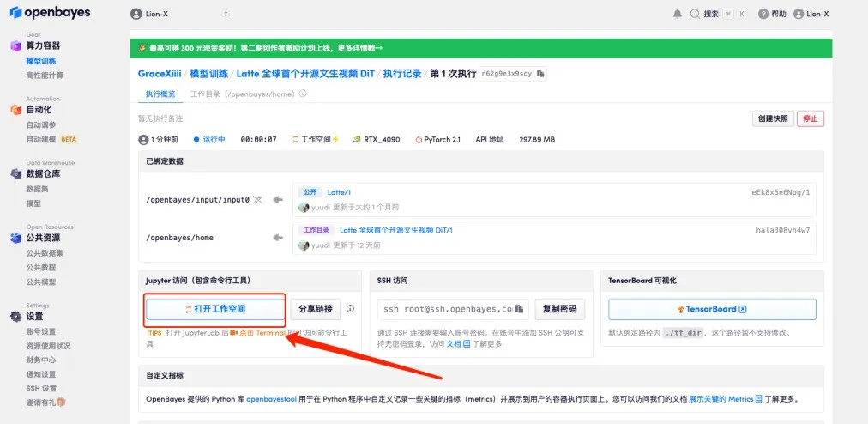
Task: Click the unbind icon beside /openbayes/input/input0
Action: pyautogui.click(x=257, y=199)
